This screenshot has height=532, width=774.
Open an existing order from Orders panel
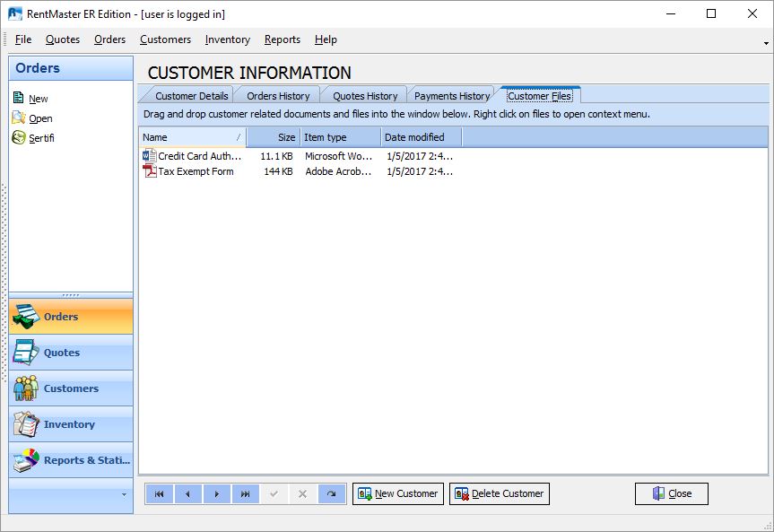point(40,118)
